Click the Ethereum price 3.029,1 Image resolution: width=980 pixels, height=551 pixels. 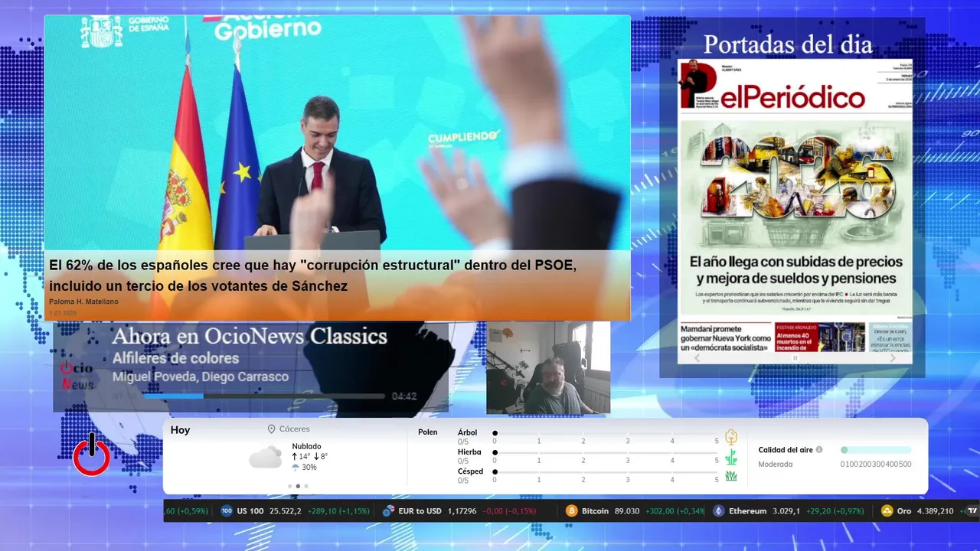(786, 511)
